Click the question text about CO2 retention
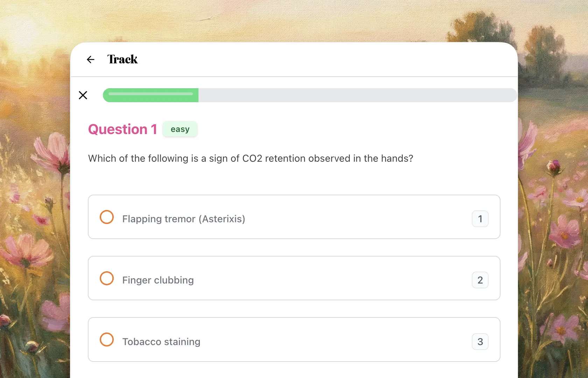The image size is (588, 378). point(250,158)
